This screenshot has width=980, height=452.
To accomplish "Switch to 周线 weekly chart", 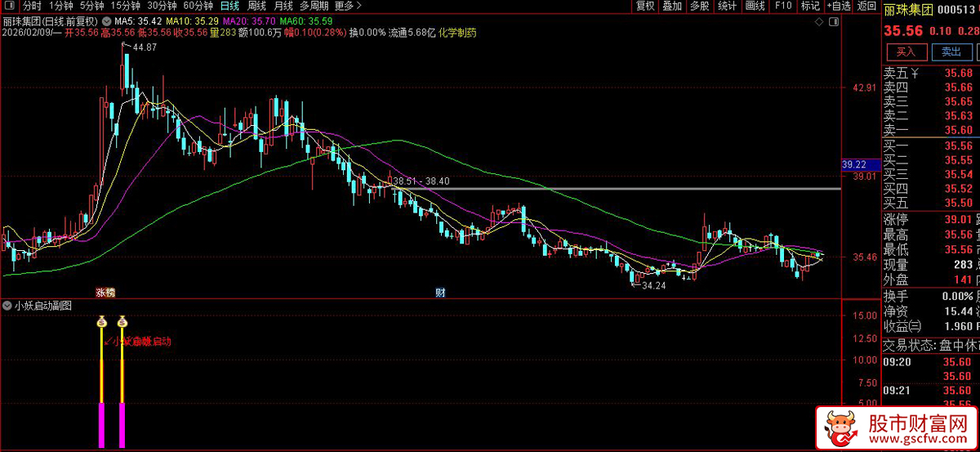I will pos(256,6).
